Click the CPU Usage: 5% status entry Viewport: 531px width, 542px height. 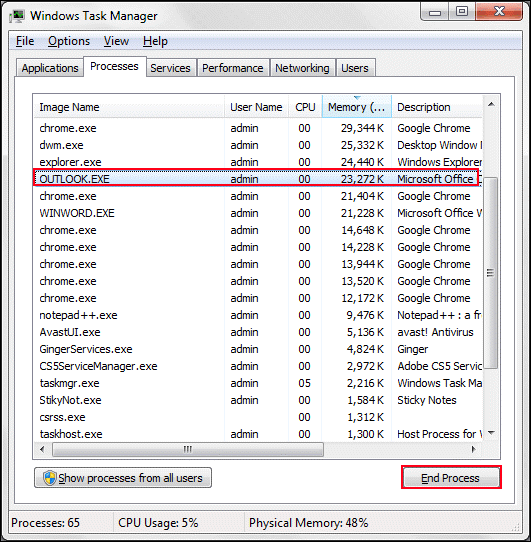[158, 522]
